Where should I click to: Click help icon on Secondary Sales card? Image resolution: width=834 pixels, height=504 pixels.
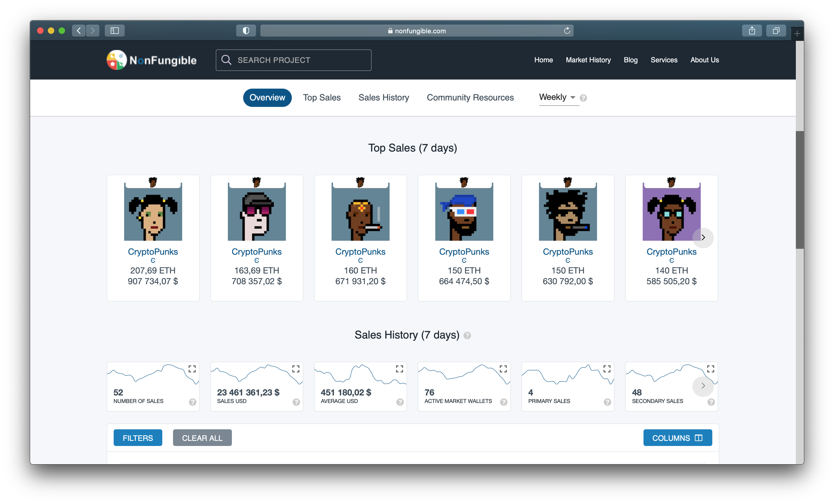711,402
